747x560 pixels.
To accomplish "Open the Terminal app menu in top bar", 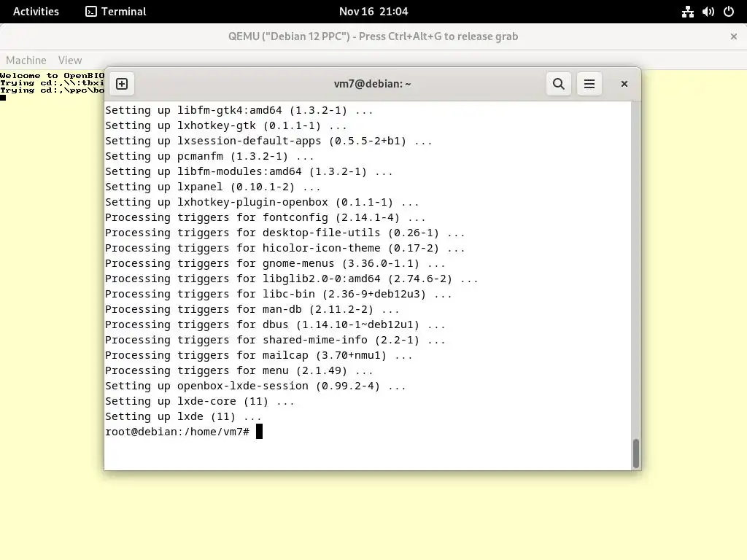I will click(116, 12).
